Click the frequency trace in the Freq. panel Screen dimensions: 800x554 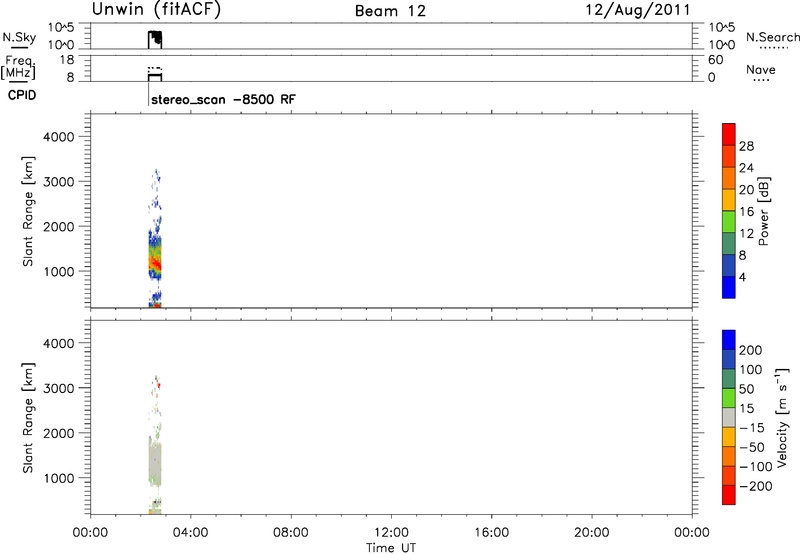point(155,75)
